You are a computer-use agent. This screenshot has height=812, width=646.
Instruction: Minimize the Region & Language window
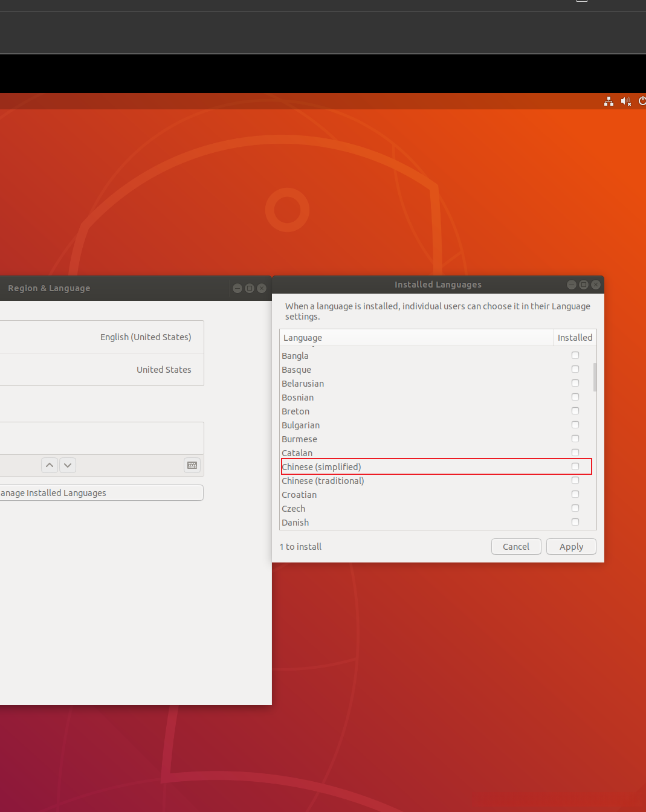[x=237, y=288]
